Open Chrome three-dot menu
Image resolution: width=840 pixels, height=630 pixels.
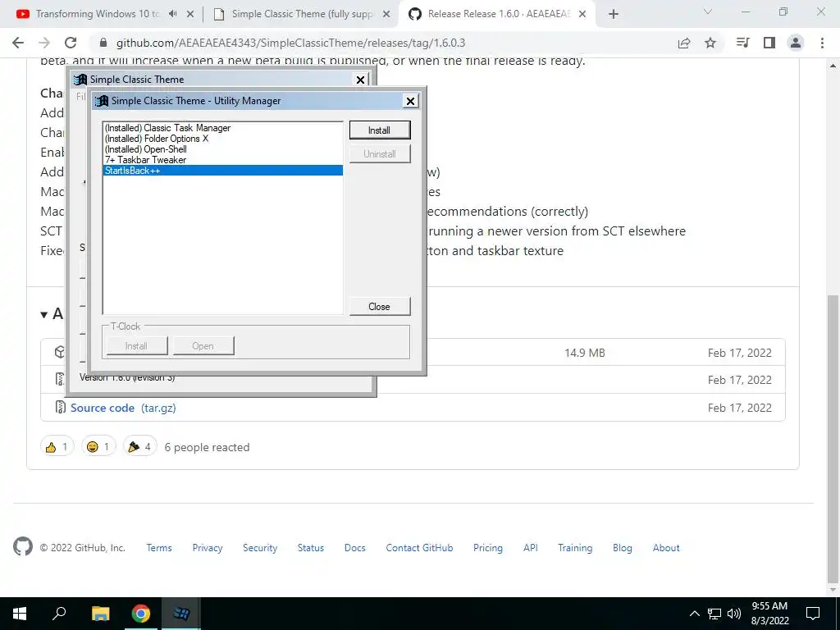tap(822, 43)
